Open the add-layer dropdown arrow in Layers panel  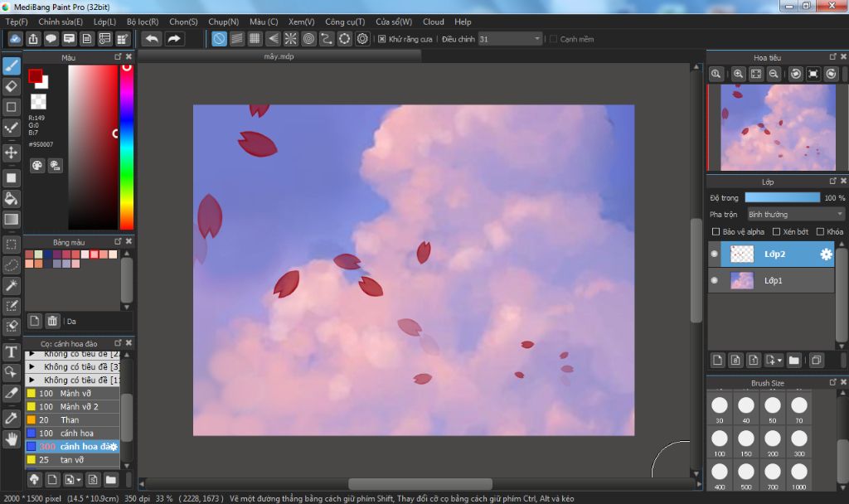pos(779,360)
